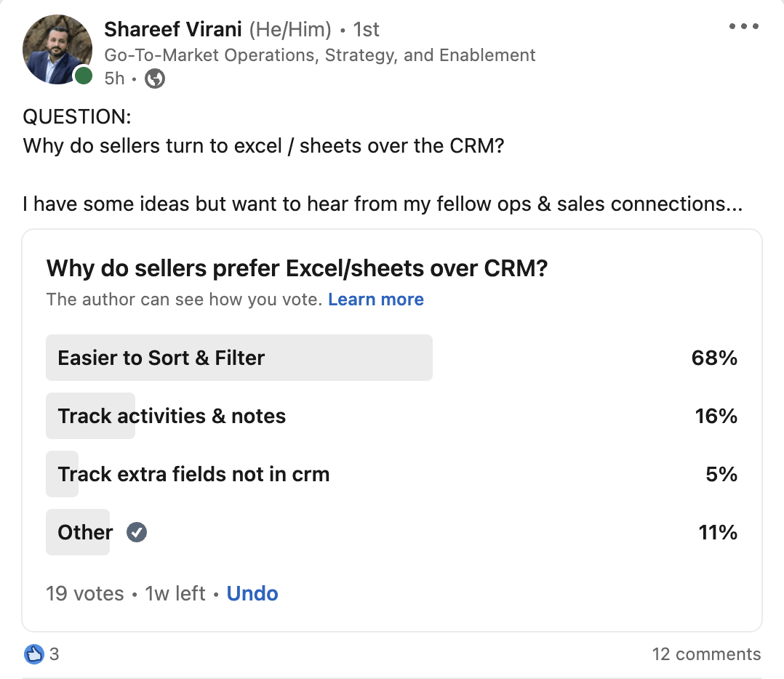
Task: Click the globe public visibility icon
Action: (x=155, y=79)
